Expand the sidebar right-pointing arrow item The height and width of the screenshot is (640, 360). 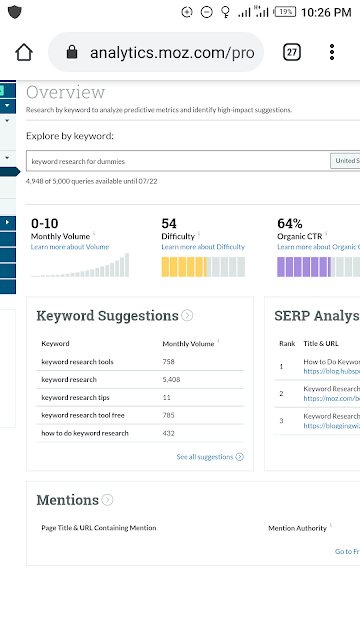tap(7, 222)
